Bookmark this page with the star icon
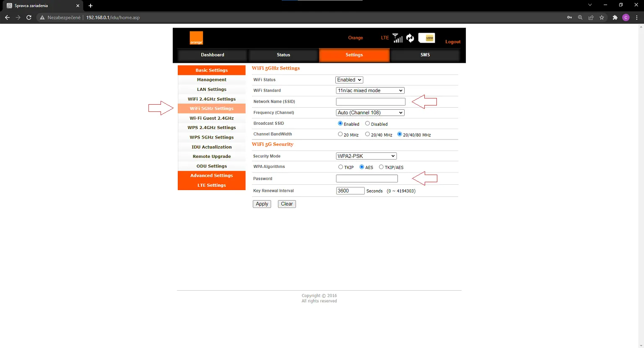This screenshot has height=348, width=644. [x=602, y=18]
